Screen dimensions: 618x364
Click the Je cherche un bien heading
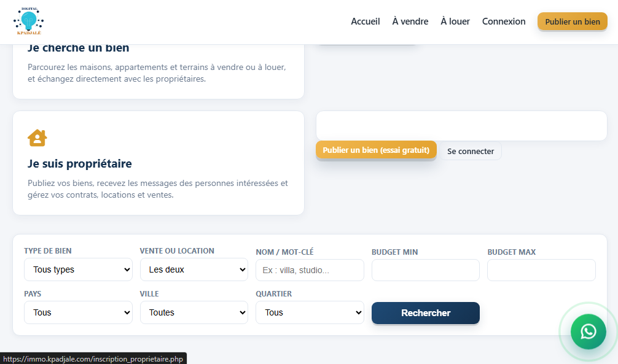79,48
